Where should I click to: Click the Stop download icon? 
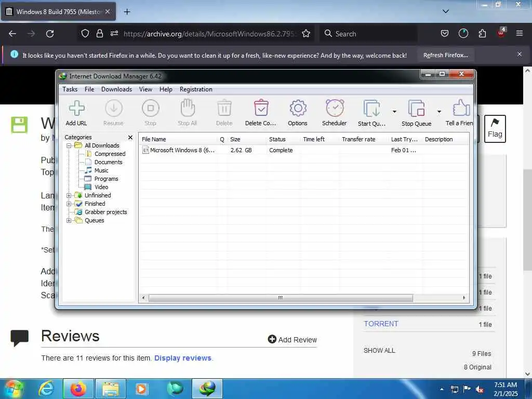[150, 109]
